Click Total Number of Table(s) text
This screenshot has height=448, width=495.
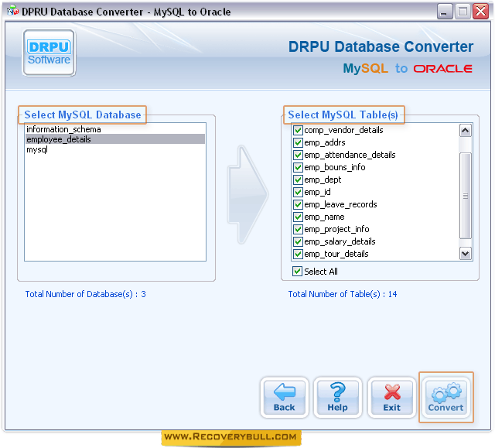[342, 294]
